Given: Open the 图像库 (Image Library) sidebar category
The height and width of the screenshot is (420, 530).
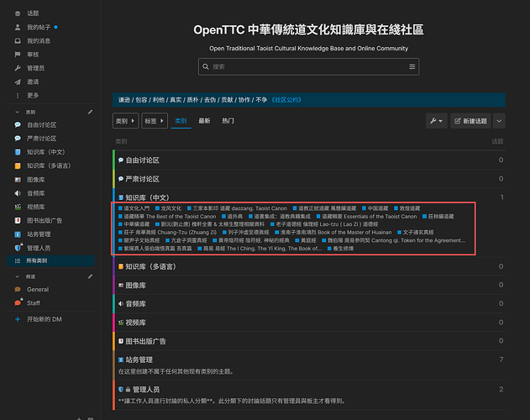Looking at the screenshot, I should pos(35,180).
